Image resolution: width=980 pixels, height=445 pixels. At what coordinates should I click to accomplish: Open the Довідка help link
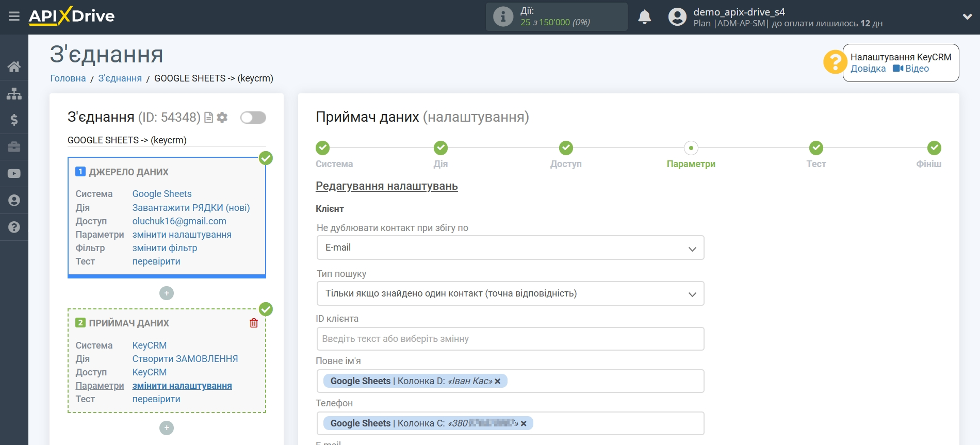tap(868, 69)
